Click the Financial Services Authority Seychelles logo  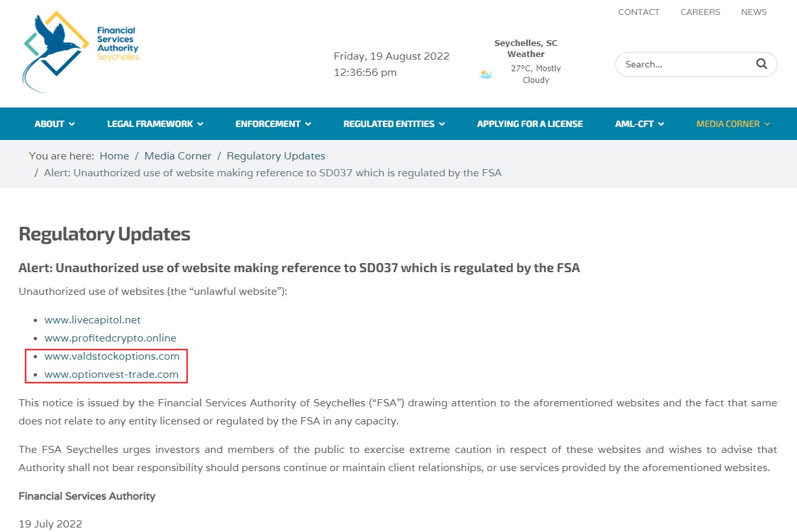(x=80, y=52)
